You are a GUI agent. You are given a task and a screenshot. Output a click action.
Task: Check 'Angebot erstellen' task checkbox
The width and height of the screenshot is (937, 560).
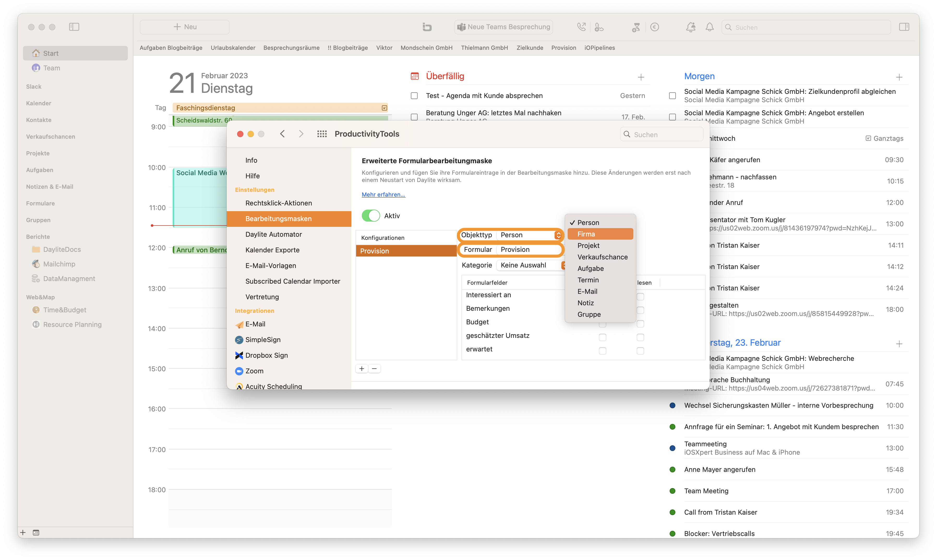672,117
